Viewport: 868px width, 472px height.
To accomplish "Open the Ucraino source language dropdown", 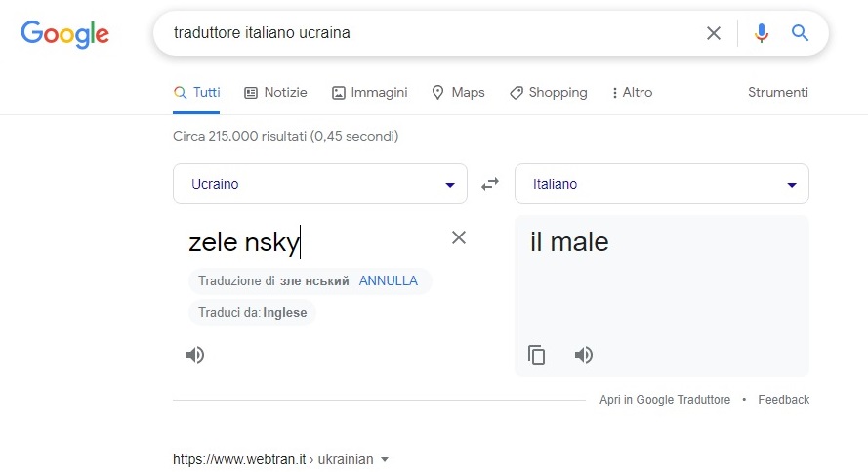I will 319,184.
